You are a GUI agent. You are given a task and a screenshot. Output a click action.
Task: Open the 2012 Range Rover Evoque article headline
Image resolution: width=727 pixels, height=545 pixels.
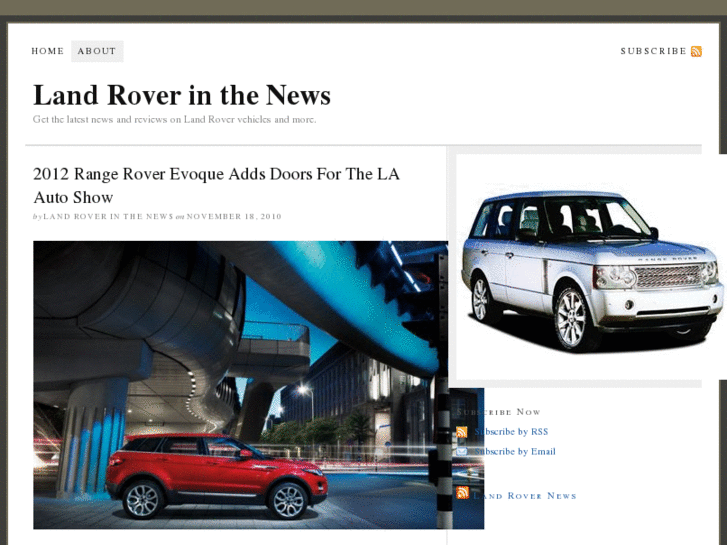coord(216,185)
